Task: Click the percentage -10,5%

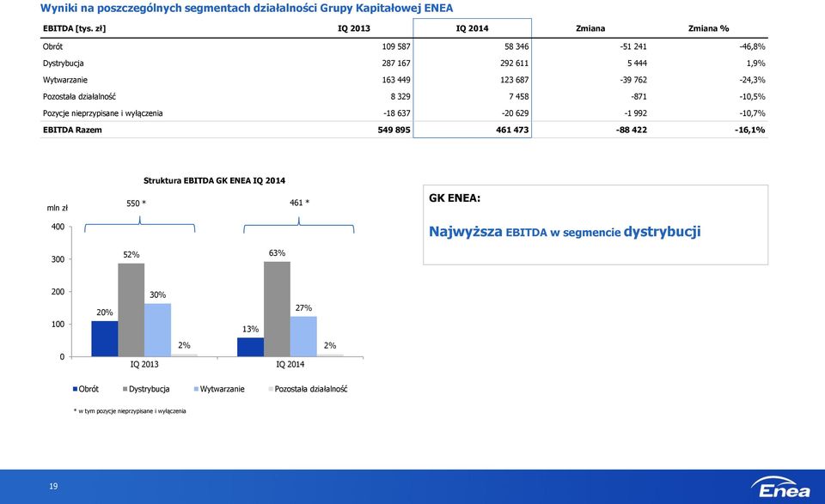Action: [753, 97]
